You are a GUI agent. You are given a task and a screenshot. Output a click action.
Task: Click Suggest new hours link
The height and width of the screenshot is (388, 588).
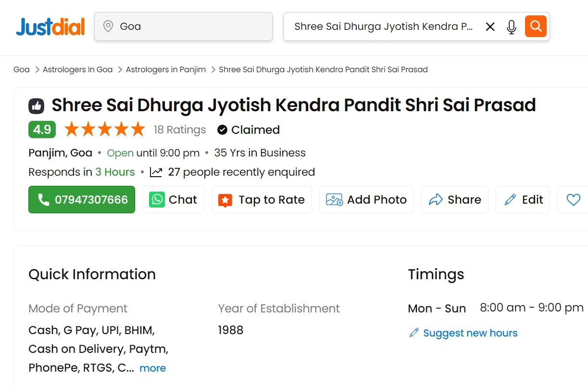tap(470, 333)
